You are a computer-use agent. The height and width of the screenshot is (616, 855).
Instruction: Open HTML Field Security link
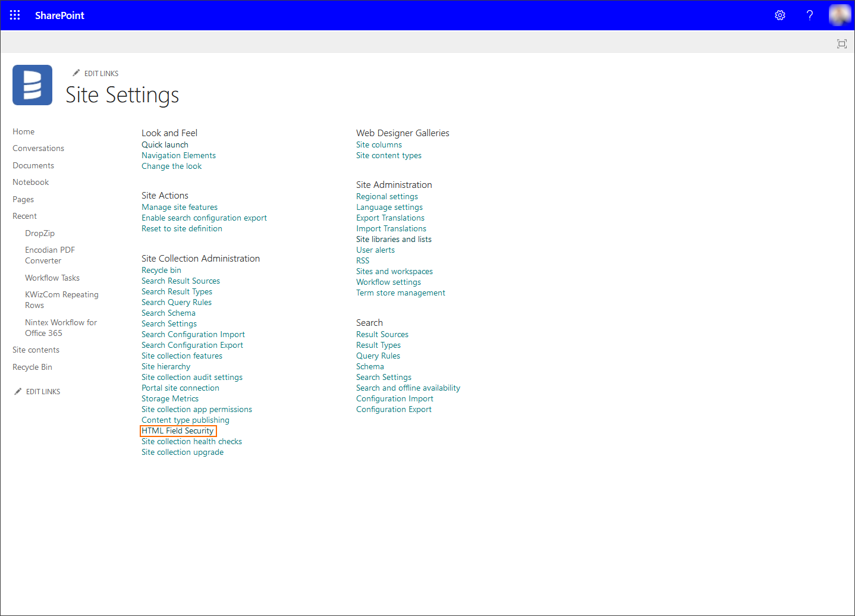(177, 431)
